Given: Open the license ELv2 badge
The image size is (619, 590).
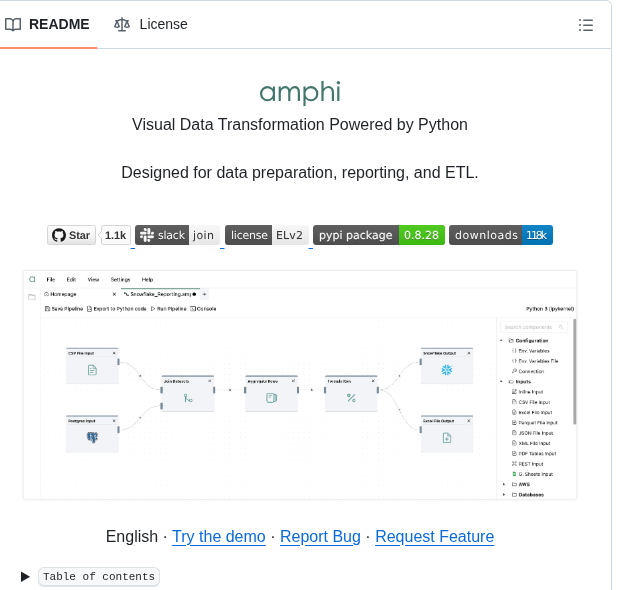Looking at the screenshot, I should 266,235.
